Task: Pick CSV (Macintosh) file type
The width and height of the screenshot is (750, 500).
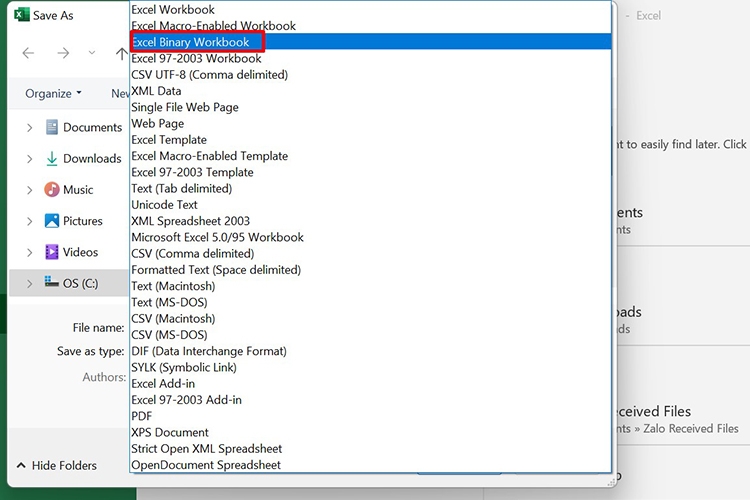Action: click(370, 319)
